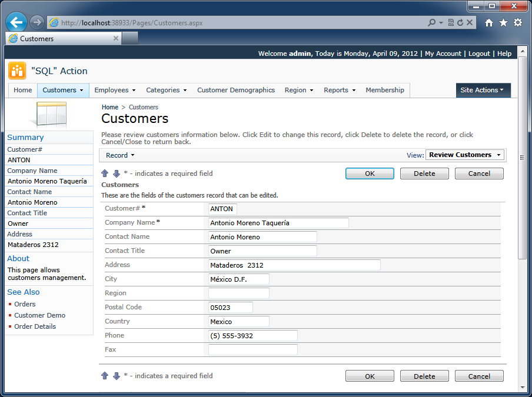532x397 pixels.
Task: Click the Logout link
Action: [479, 54]
